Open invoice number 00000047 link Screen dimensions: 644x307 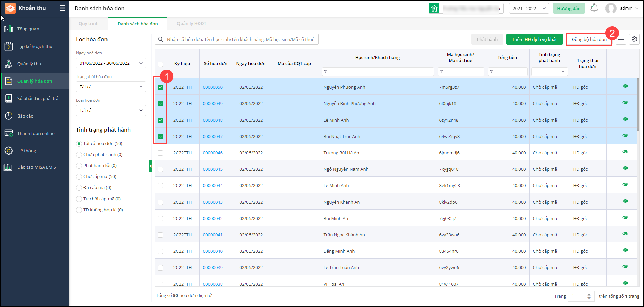tap(213, 137)
